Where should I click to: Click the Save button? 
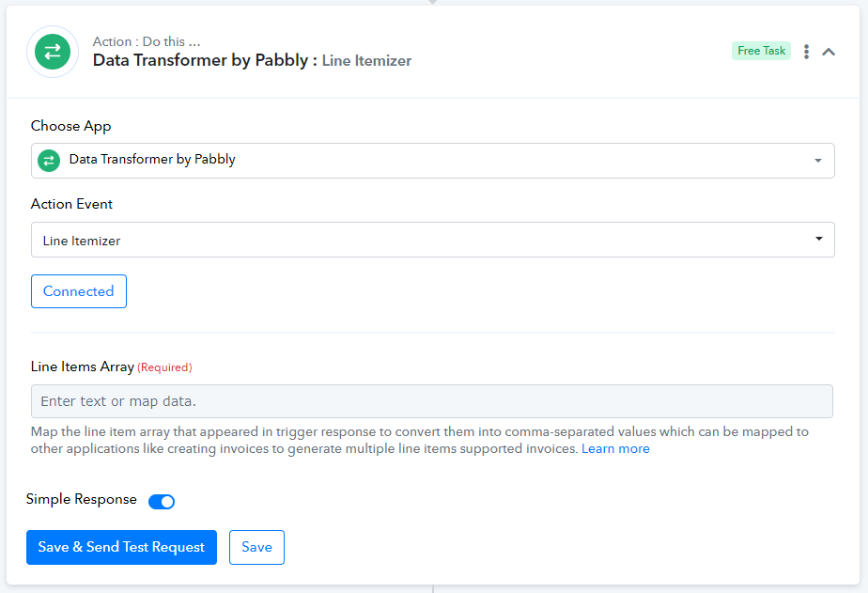(256, 547)
